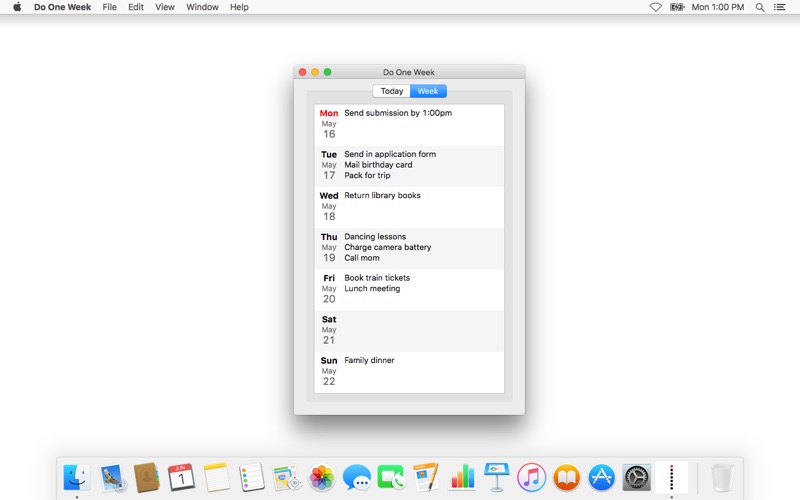Click the 'Do One Week' window title
Image resolution: width=800 pixels, height=500 pixels.
tap(409, 72)
